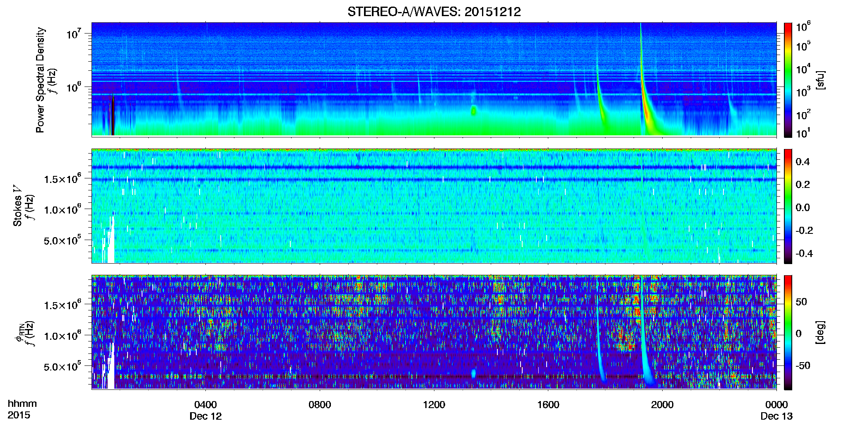Click the 10^2 label on sfu color bar
The height and width of the screenshot is (447, 868).
pos(803,115)
